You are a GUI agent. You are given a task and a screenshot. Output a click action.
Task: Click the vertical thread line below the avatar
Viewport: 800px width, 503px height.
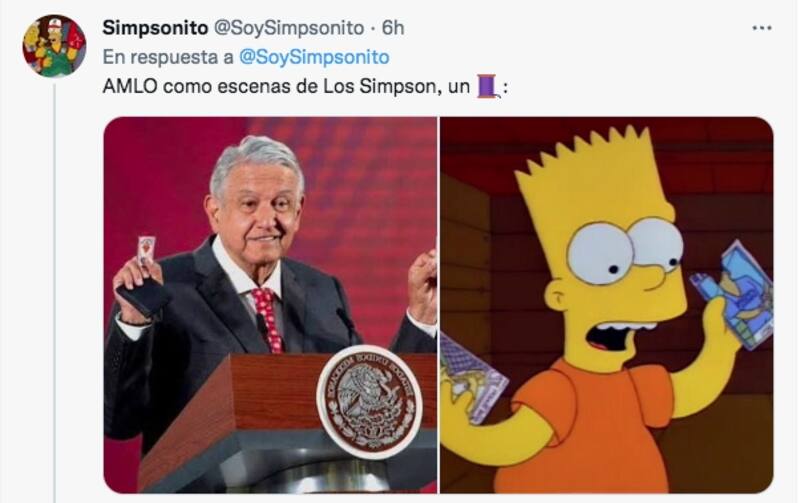point(54,293)
